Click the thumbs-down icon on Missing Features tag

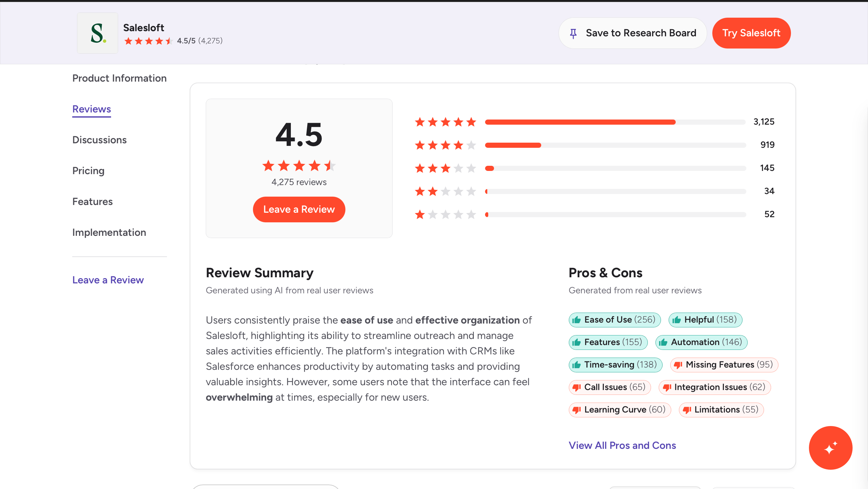click(x=678, y=365)
